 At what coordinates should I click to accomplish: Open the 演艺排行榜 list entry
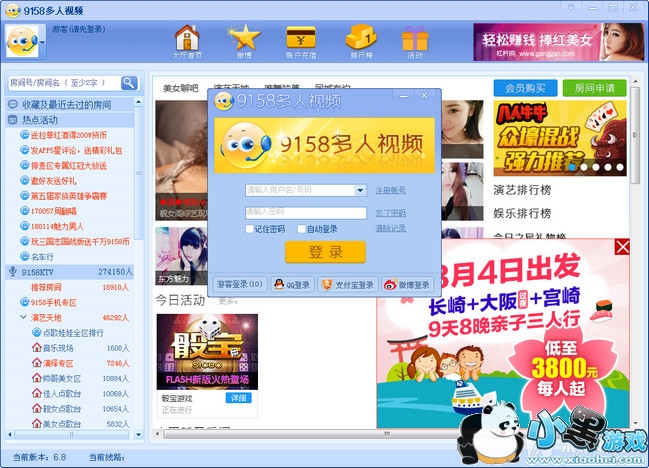click(x=522, y=190)
